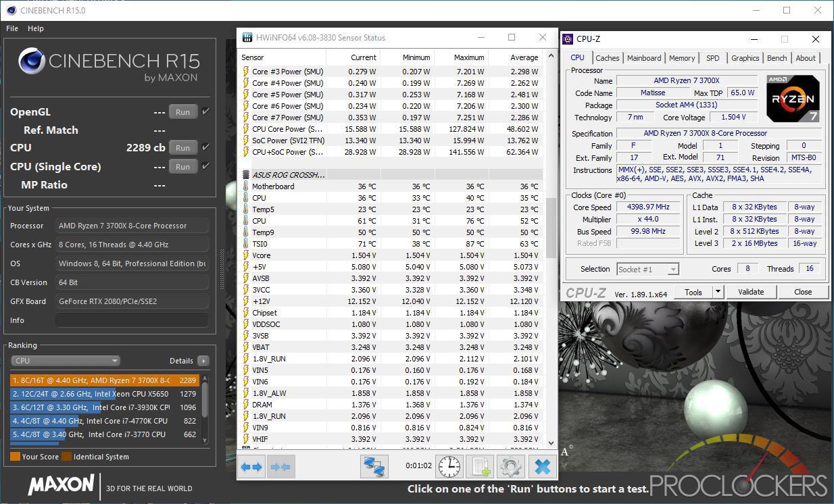The height and width of the screenshot is (504, 834).
Task: Click the HWiNFO64 title bar app icon
Action: point(247,38)
